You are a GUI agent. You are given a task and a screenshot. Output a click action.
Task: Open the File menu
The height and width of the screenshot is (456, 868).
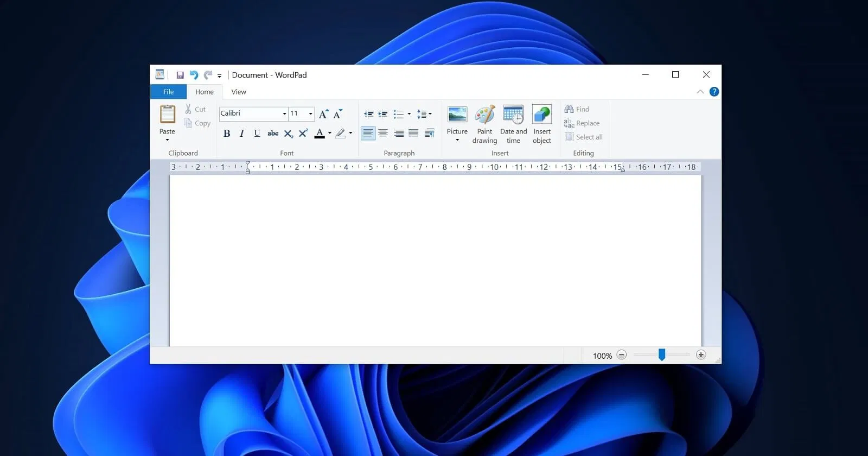coord(168,92)
